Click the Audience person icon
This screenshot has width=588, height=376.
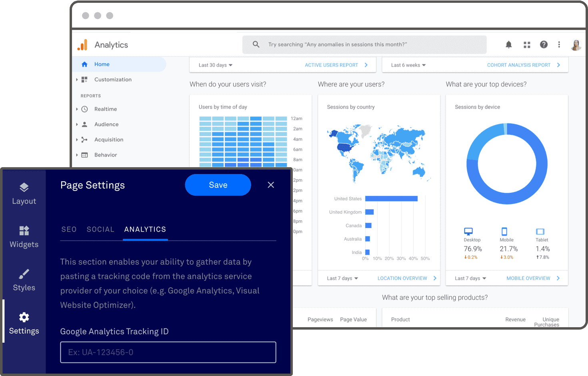click(x=84, y=124)
